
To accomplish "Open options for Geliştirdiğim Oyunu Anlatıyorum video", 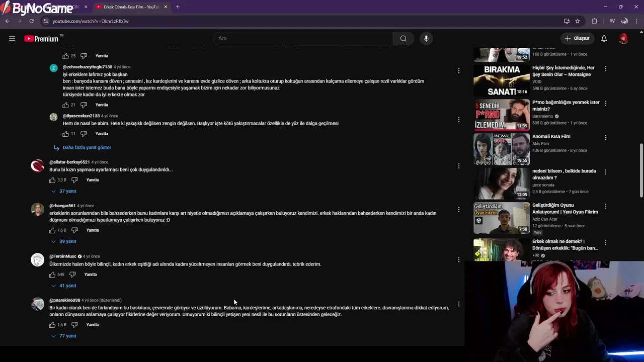I will click(606, 206).
